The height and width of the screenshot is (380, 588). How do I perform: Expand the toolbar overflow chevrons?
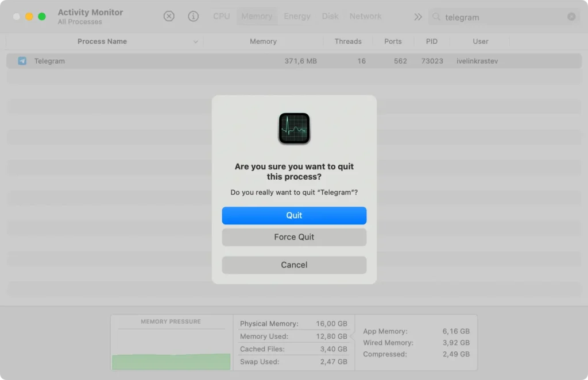[418, 17]
